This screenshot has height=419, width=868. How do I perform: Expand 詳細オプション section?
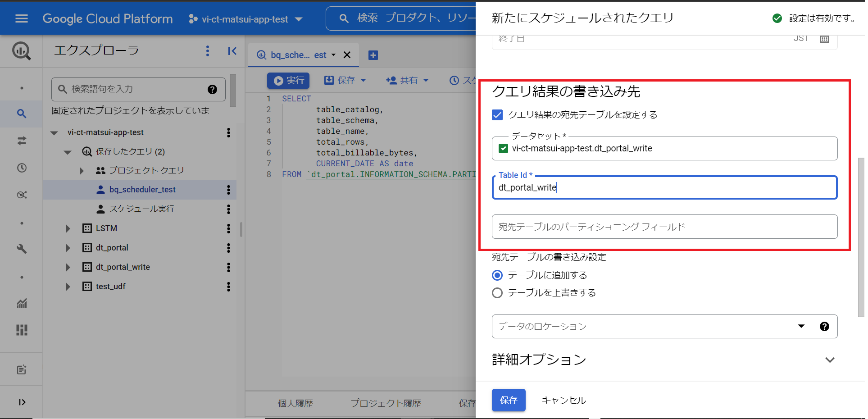pyautogui.click(x=830, y=360)
